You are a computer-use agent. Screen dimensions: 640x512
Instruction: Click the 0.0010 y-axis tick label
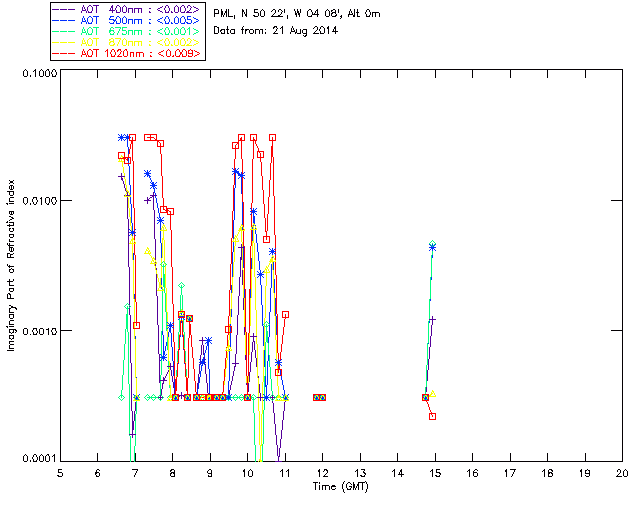point(38,330)
